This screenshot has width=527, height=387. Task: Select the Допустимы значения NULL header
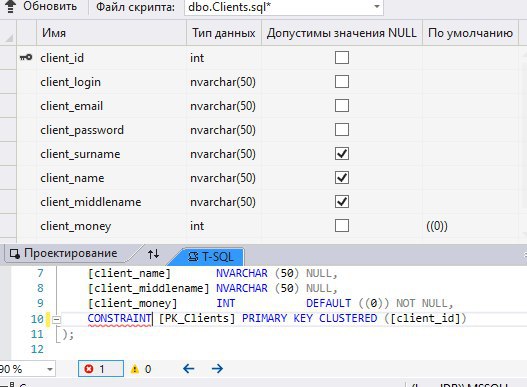(342, 33)
